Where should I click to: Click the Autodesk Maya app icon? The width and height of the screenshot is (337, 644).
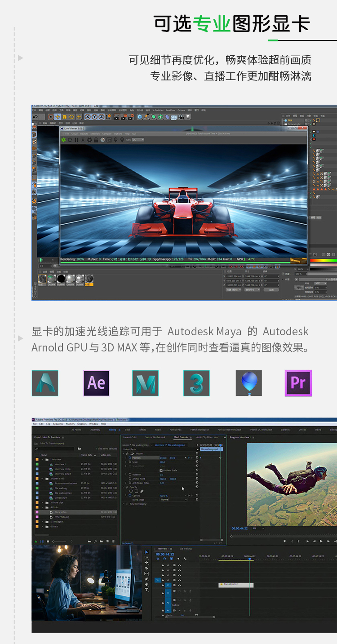tap(145, 383)
